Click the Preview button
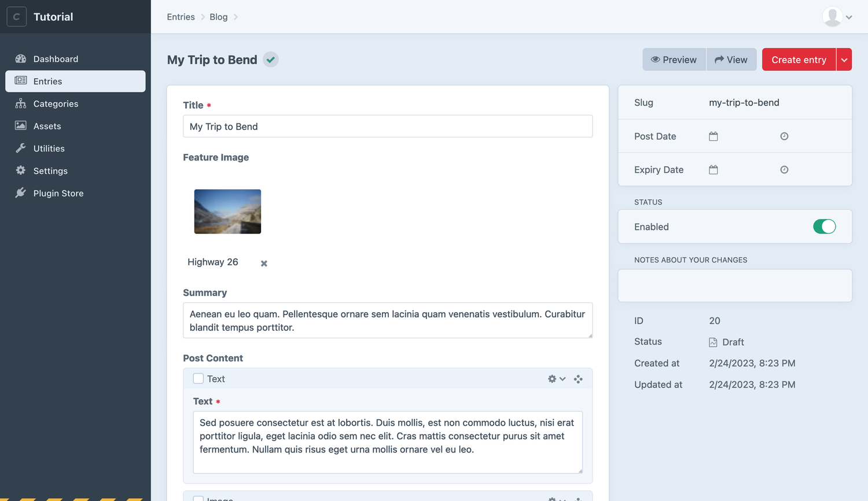 pyautogui.click(x=674, y=59)
